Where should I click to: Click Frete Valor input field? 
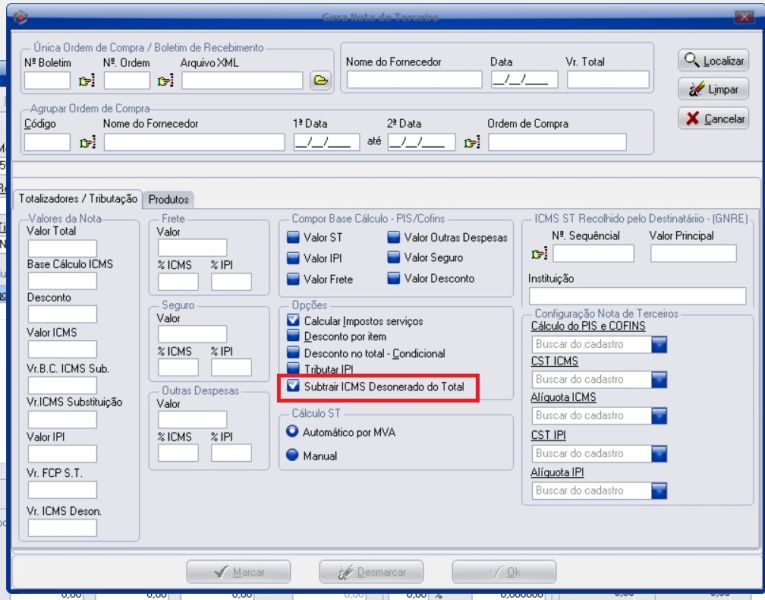point(192,248)
